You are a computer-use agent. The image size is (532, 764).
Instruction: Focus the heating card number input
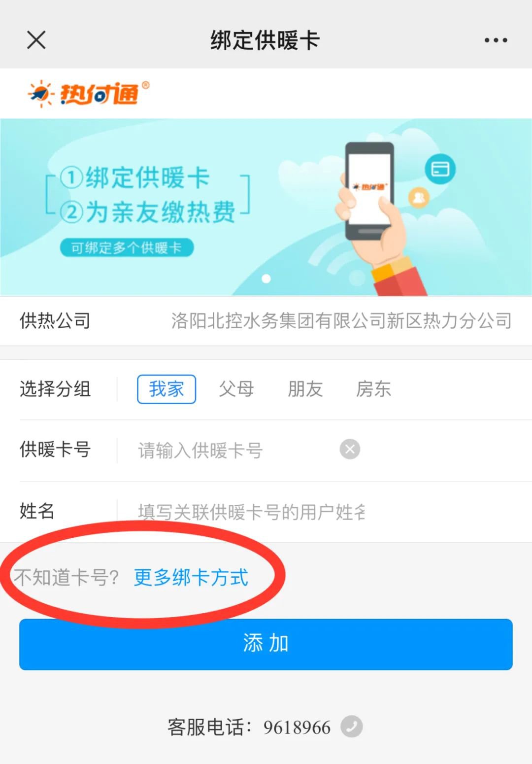(x=235, y=450)
